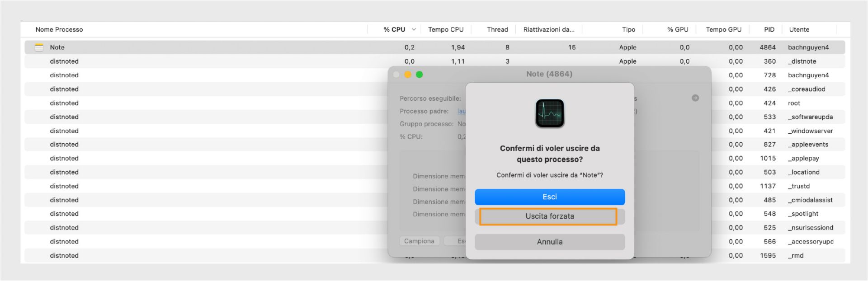Click PID 1015 in the table

coord(768,159)
